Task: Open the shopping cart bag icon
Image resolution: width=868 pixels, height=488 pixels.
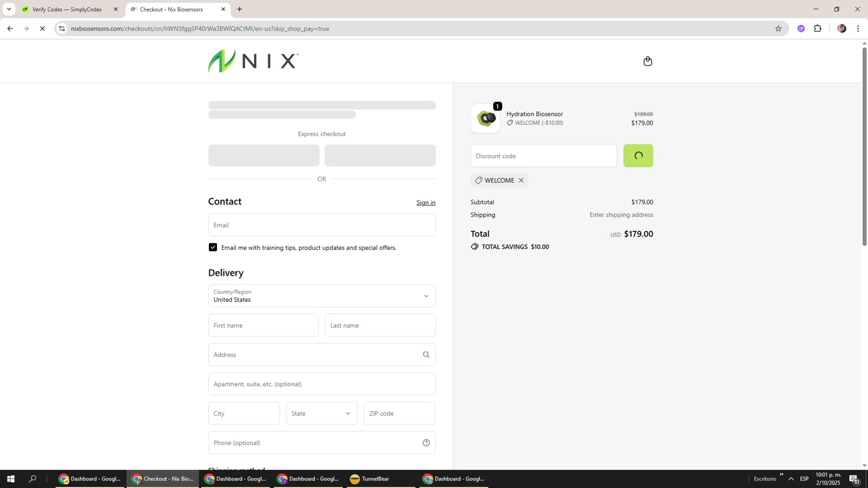Action: (648, 61)
